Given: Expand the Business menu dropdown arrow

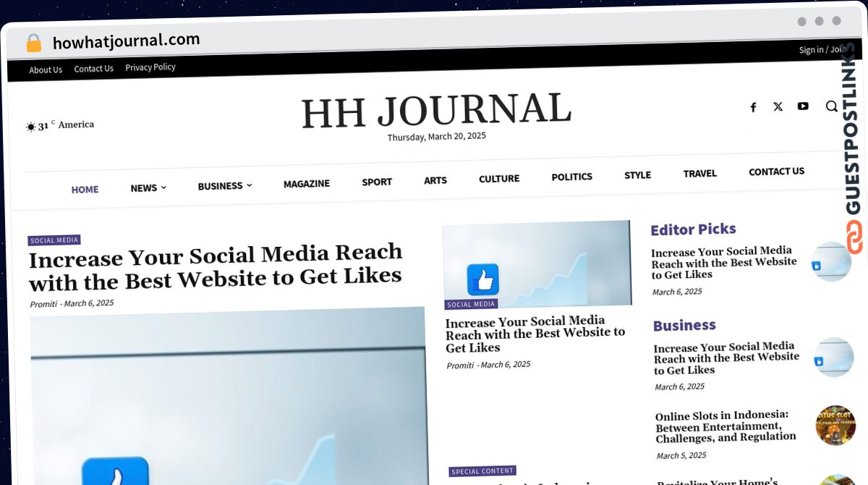Looking at the screenshot, I should coord(250,185).
